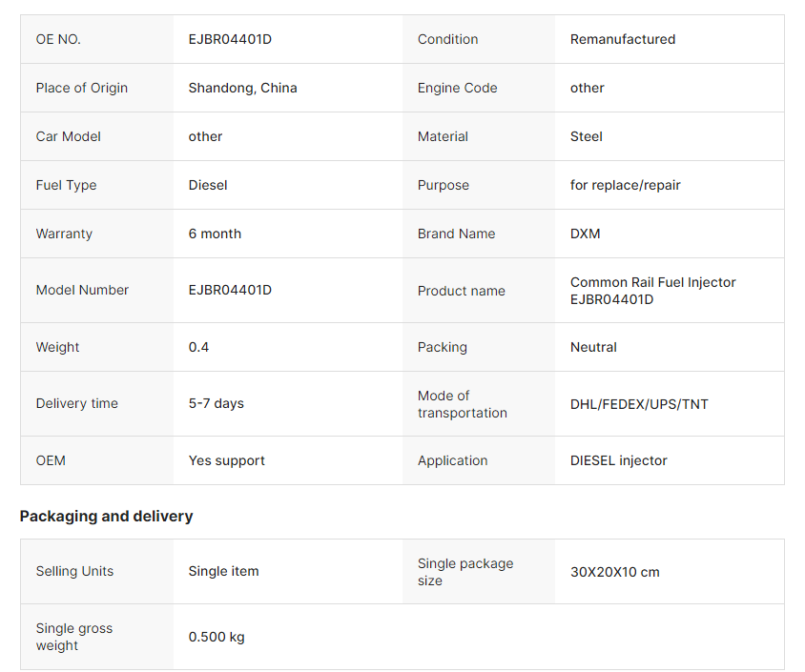Select the Shandong, China origin value
The image size is (805, 672).
[242, 88]
